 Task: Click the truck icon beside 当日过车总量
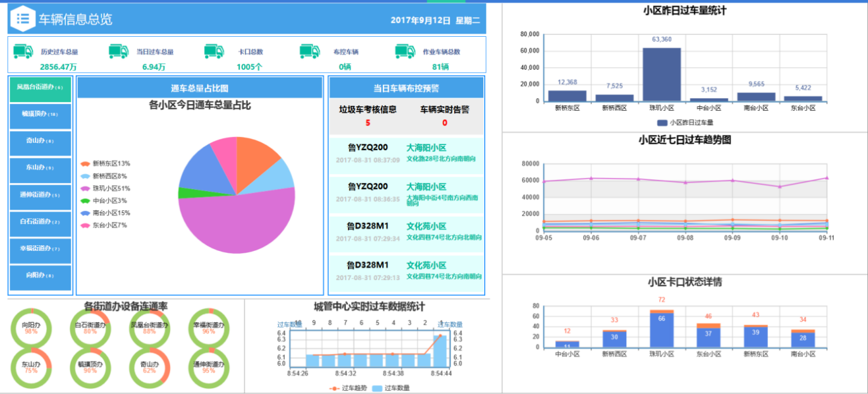(118, 51)
